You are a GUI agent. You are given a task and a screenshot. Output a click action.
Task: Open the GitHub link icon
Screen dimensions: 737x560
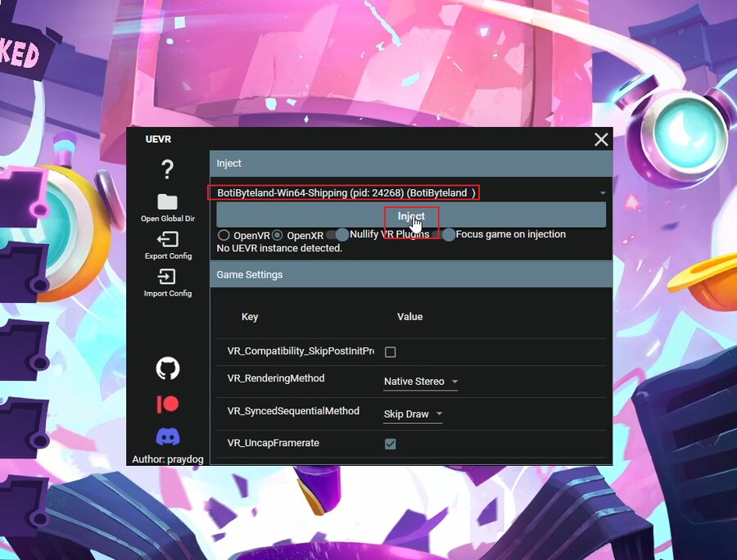coord(167,368)
